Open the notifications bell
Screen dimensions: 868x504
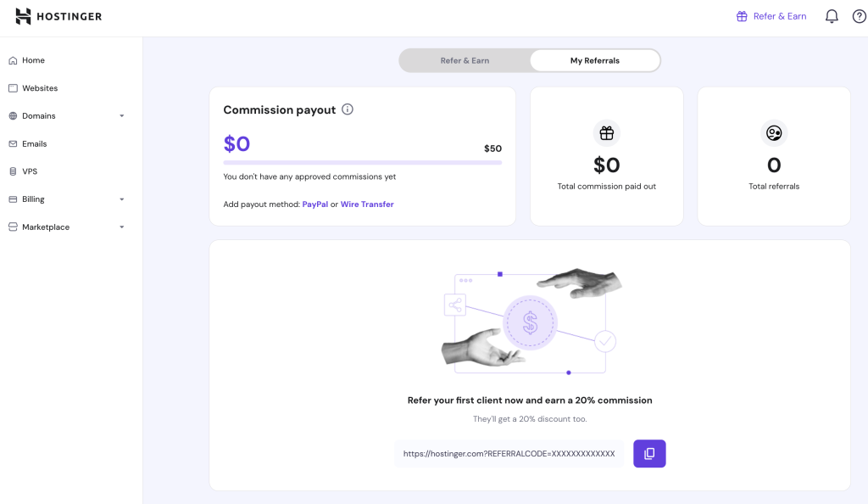832,16
